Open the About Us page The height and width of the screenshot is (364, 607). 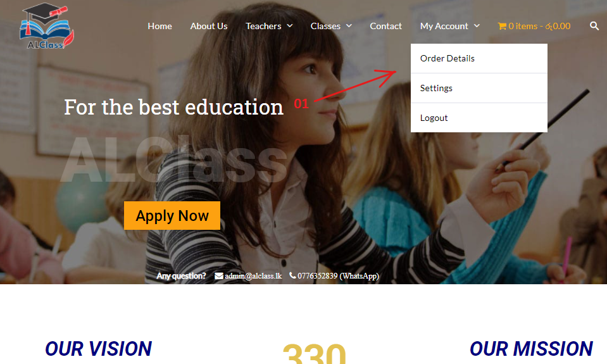(x=209, y=27)
